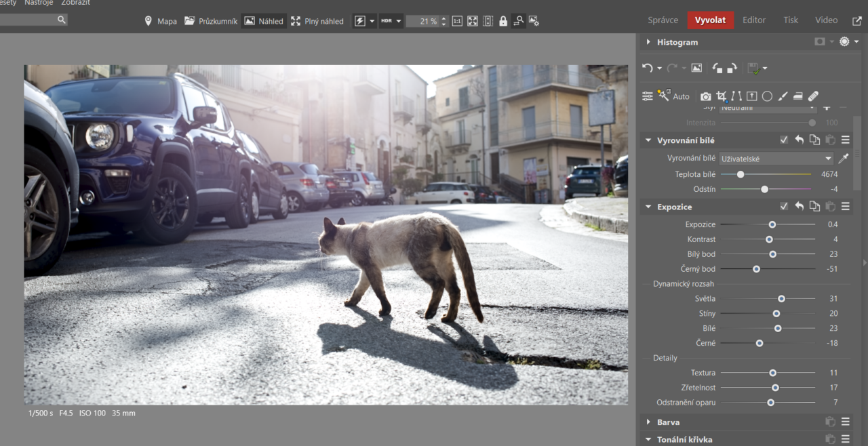Rotate the image left
868x446 pixels.
point(717,68)
